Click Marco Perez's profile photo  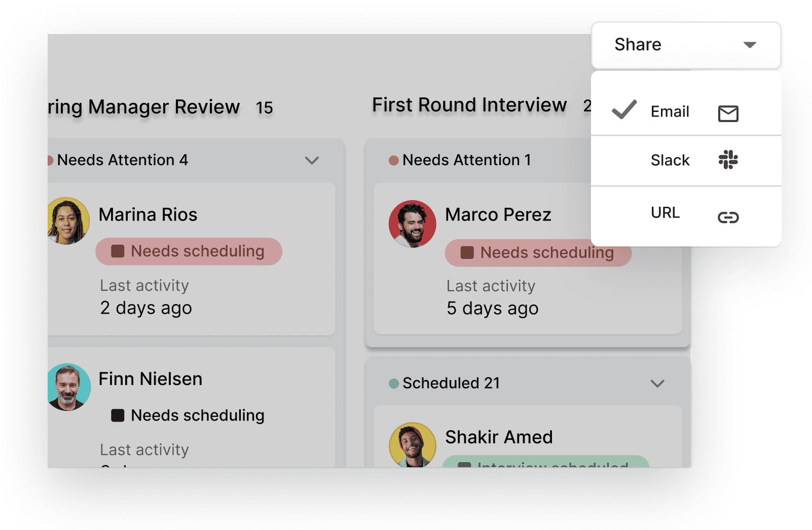point(413,223)
